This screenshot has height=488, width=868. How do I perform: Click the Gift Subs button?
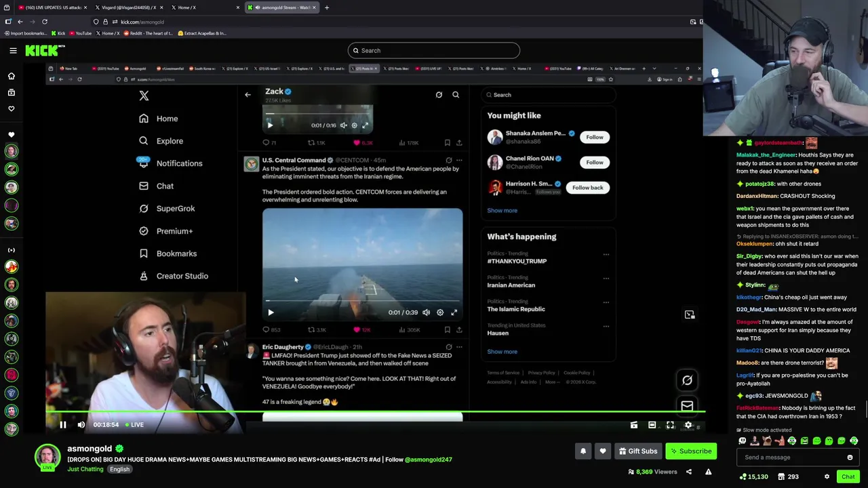638,451
